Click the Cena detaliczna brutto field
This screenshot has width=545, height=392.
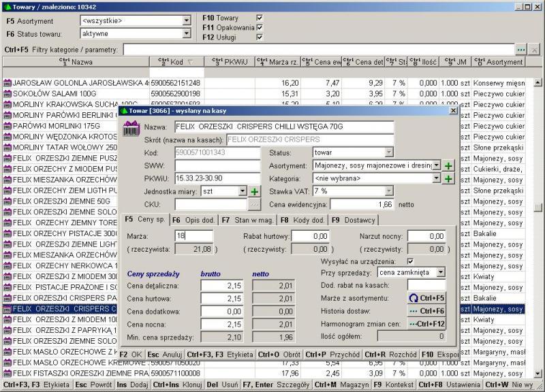coord(222,286)
